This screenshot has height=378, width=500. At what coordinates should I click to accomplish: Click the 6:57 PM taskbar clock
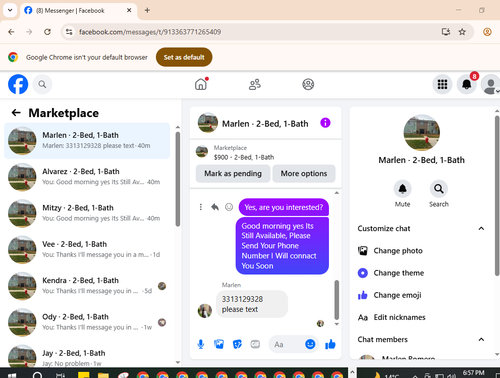tap(473, 373)
